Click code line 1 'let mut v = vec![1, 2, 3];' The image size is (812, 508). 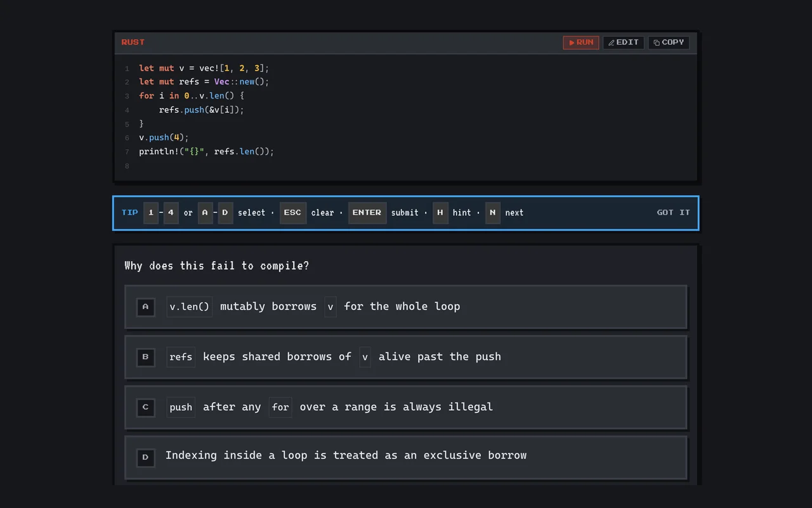[204, 68]
